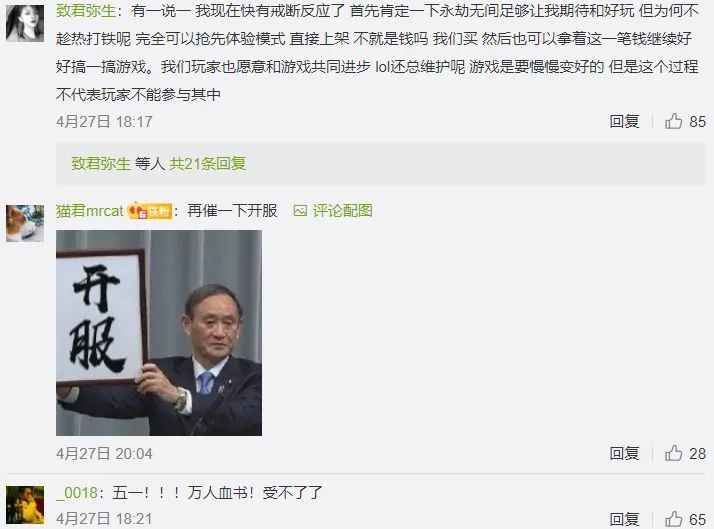
Task: Open 致君弥生's profile avatar
Action: 25,23
